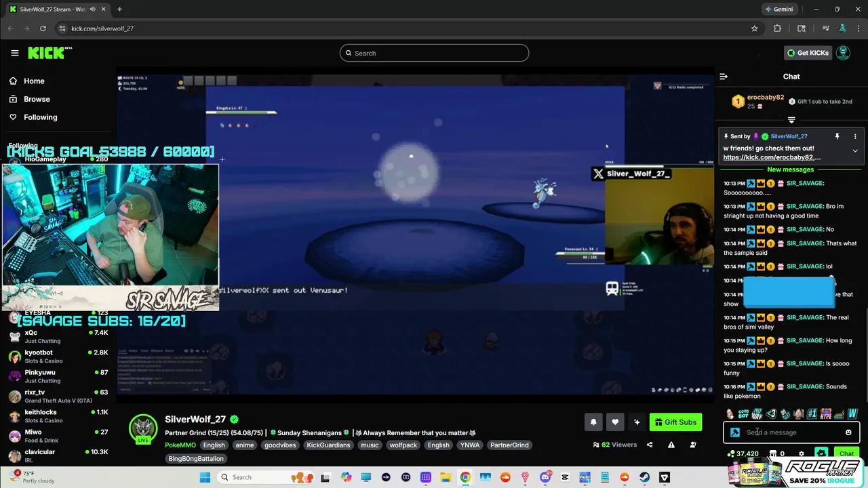Open the emoji picker in chat
This screenshot has width=868, height=488.
pos(848,432)
